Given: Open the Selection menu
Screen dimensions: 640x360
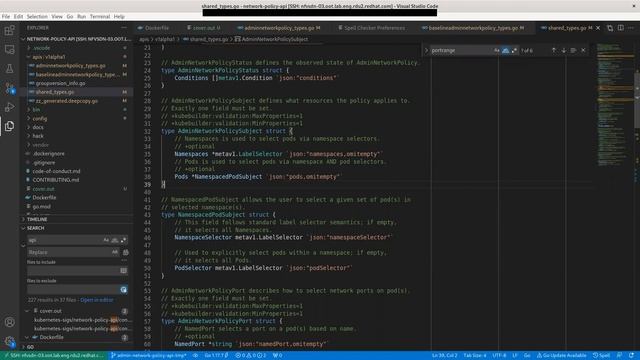Looking at the screenshot, I should tap(37, 16).
